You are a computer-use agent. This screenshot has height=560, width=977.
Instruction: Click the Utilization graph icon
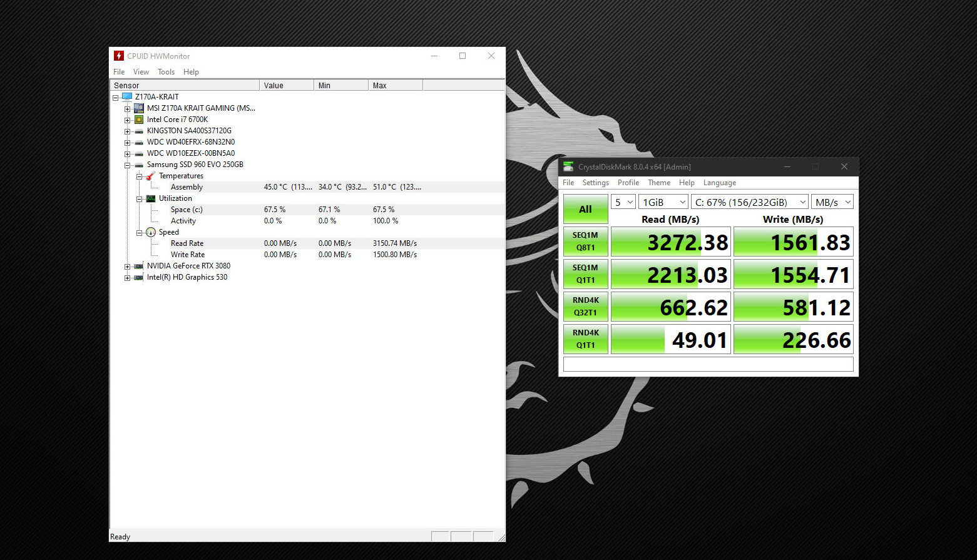pyautogui.click(x=151, y=198)
